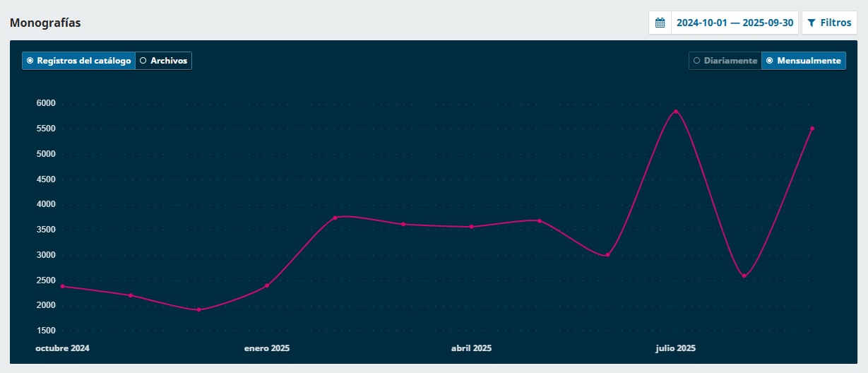
Task: Select the June 2025 data point at 3000
Action: (x=607, y=255)
